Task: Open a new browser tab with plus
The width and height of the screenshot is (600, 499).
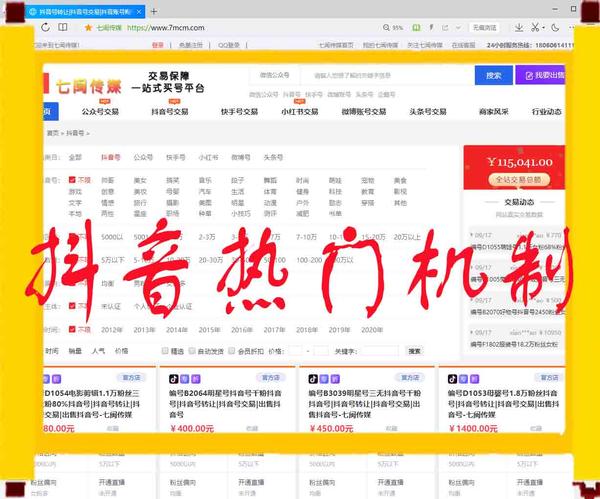Action: pos(154,11)
